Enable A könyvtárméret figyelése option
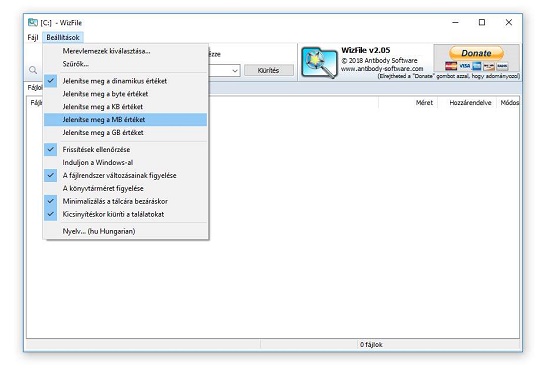 click(126, 188)
